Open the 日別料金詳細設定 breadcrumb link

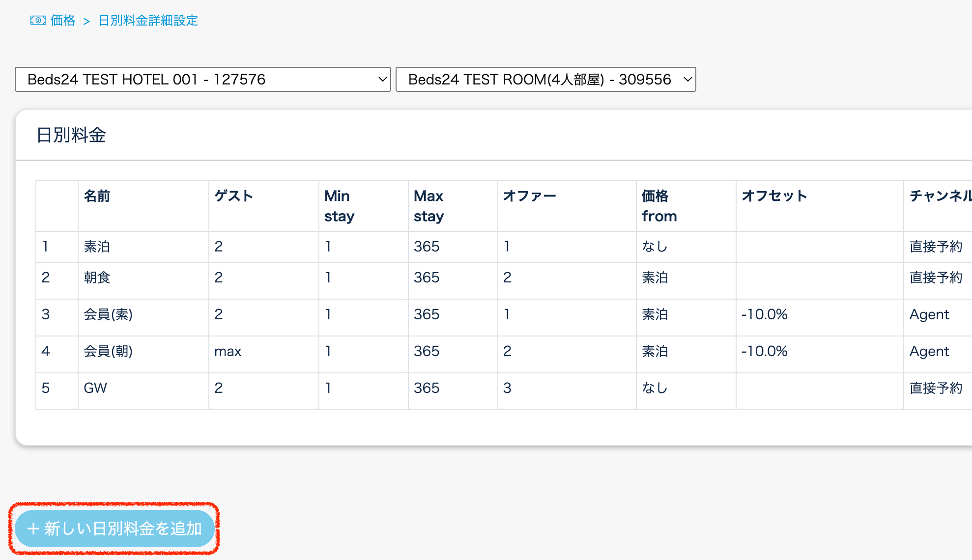tap(148, 20)
